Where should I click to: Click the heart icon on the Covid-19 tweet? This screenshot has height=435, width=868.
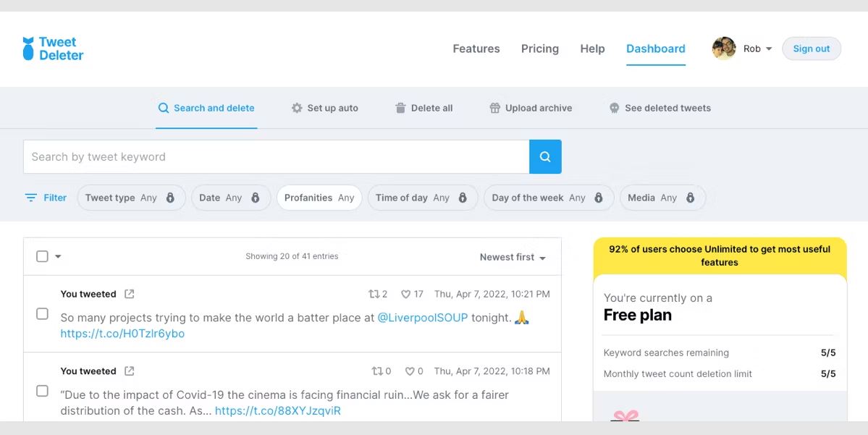coord(410,371)
